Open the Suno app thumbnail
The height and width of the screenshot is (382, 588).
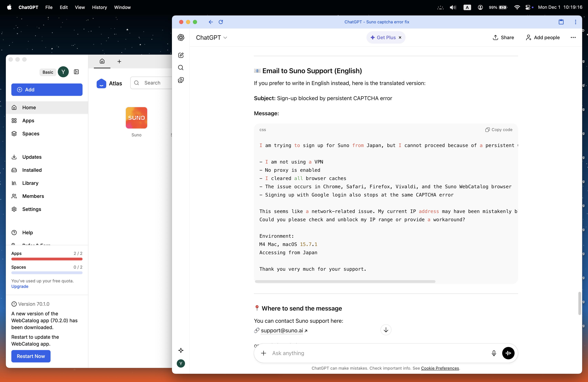(x=136, y=118)
